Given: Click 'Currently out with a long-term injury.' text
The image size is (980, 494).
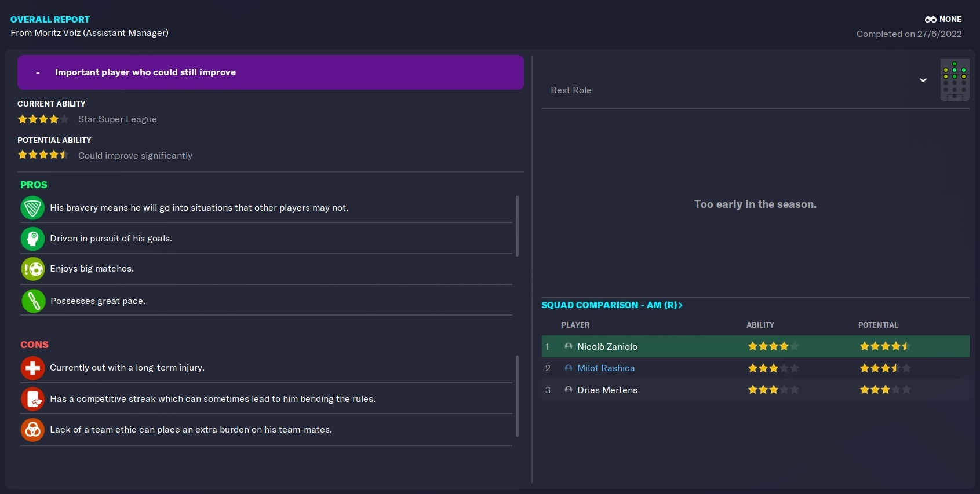Looking at the screenshot, I should click(x=127, y=368).
